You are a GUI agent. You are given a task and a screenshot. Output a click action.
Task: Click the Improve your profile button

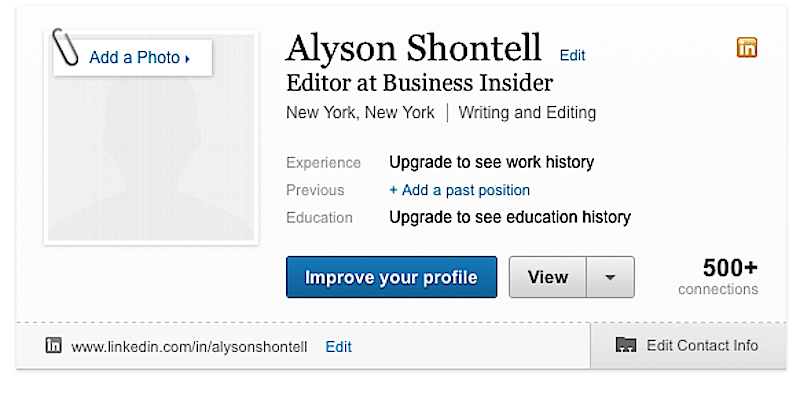tap(391, 277)
